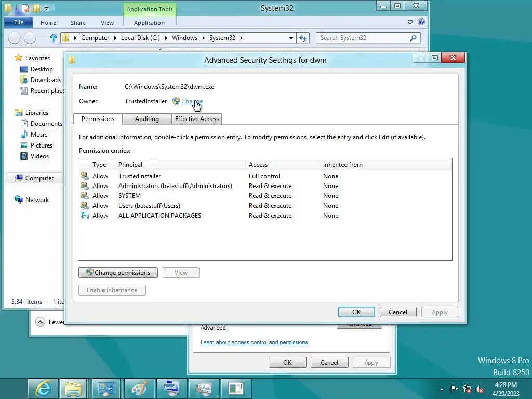Image resolution: width=532 pixels, height=399 pixels.
Task: Switch to the Home ribbon tab
Action: 48,23
